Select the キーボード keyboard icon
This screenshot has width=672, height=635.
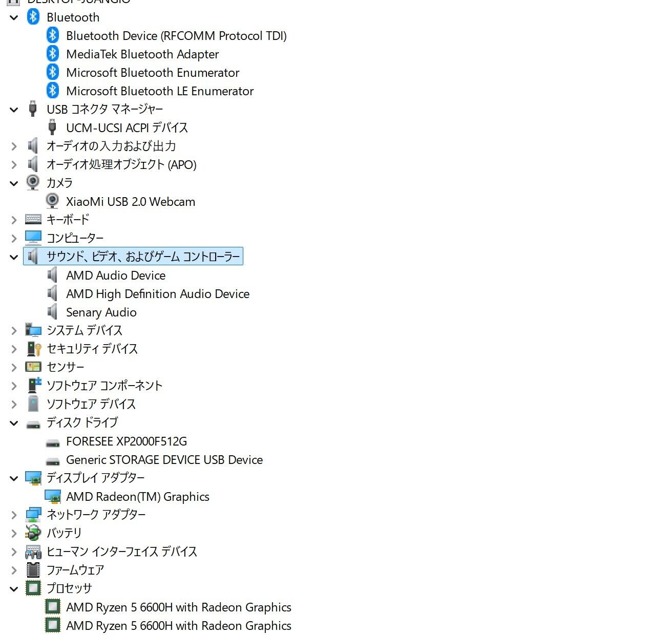point(33,220)
